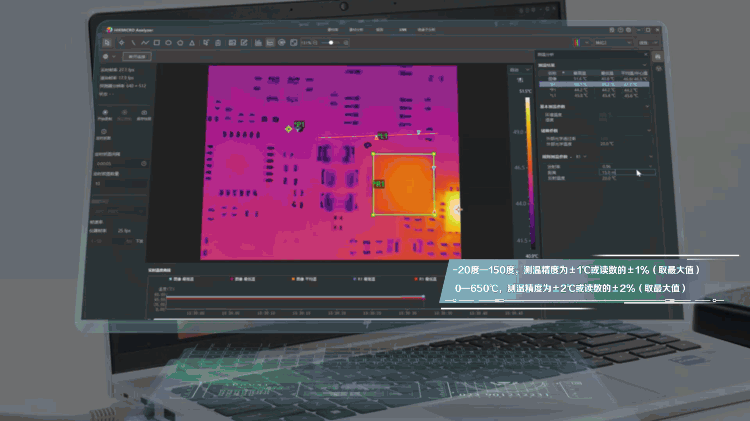
Task: Select the arrow pointer tool in toolbar
Action: pyautogui.click(x=109, y=43)
